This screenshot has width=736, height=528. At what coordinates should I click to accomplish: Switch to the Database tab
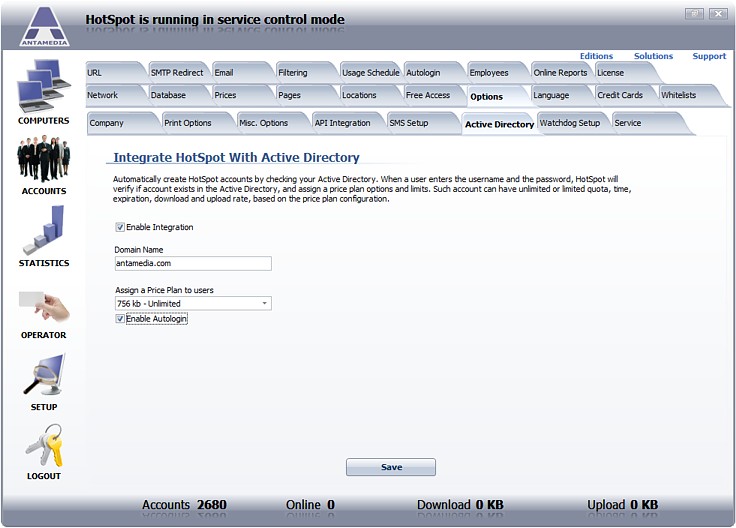(177, 95)
